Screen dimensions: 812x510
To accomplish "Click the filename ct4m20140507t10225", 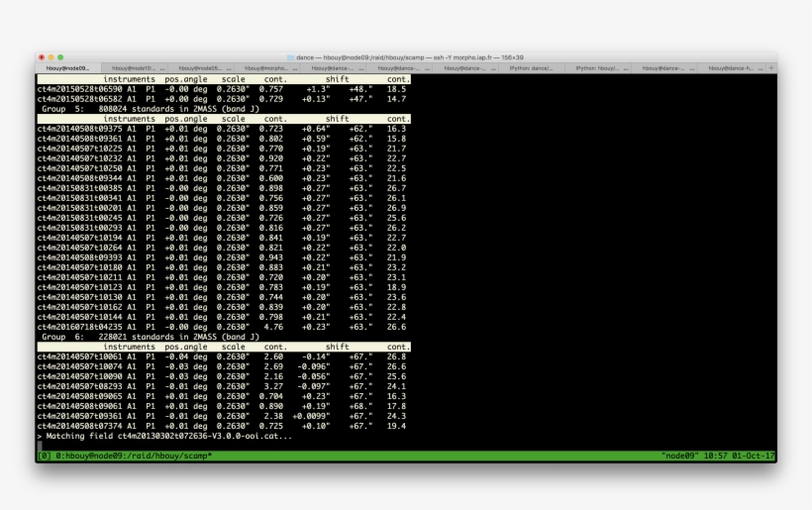I will 80,149.
